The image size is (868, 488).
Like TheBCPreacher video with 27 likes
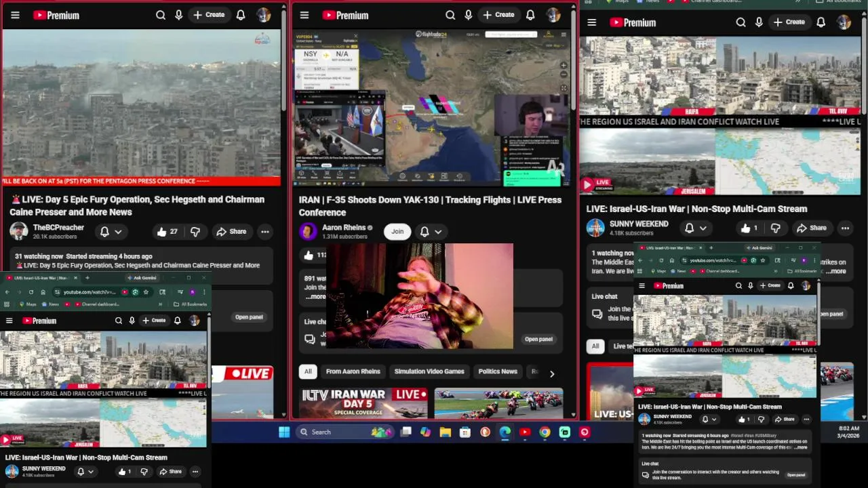[x=167, y=232]
